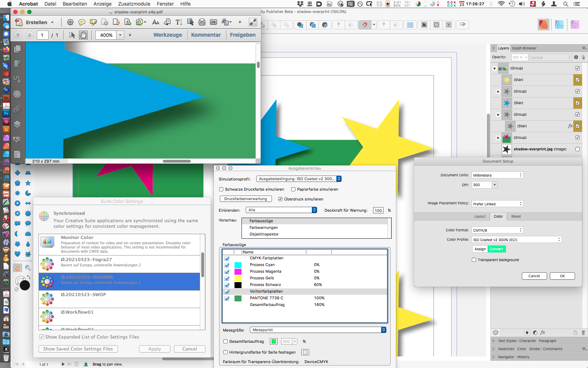Open the Bearbeiten menu
588x368 pixels.
pyautogui.click(x=75, y=4)
